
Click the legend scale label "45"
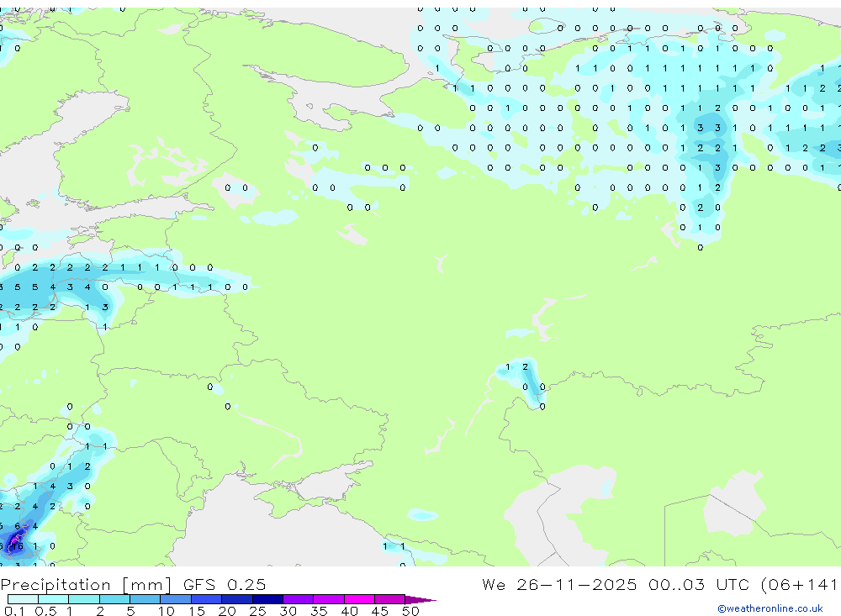(380, 611)
